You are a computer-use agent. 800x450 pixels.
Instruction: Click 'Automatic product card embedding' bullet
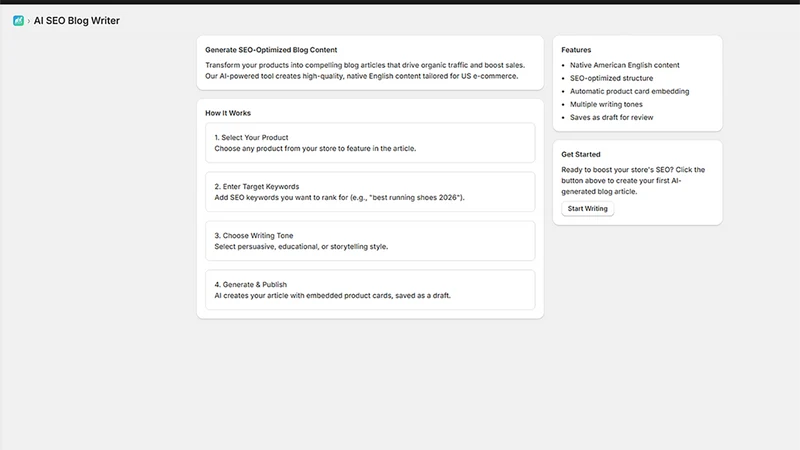(x=629, y=91)
